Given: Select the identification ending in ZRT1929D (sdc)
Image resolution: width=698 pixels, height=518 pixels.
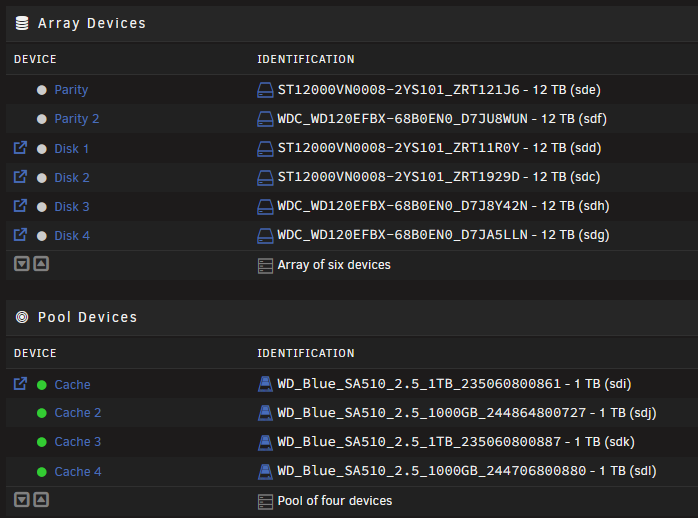Looking at the screenshot, I should tap(439, 177).
